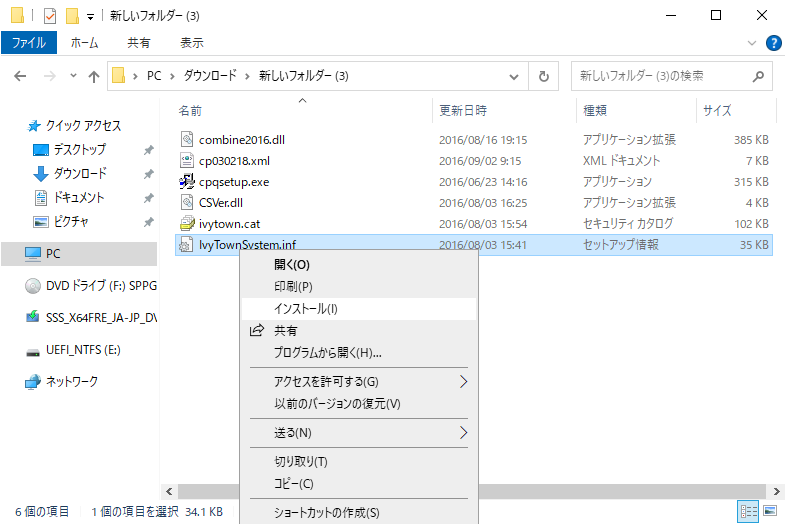Click PC in the address breadcrumb
This screenshot has width=786, height=524.
point(154,76)
